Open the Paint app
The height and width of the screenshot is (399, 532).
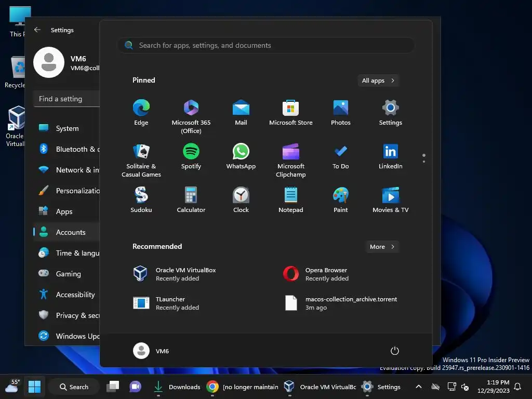[x=341, y=200]
